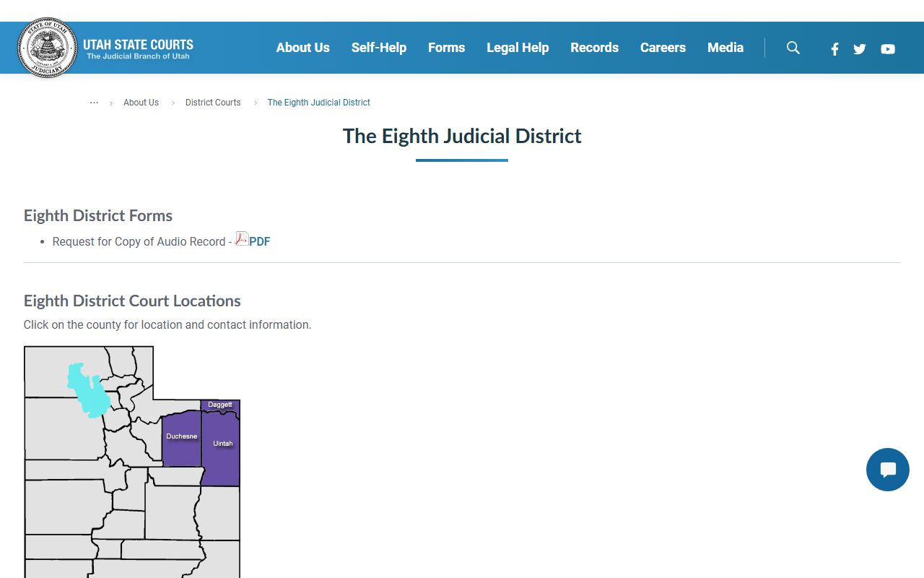
Task: Select Daggett county on the map
Action: click(220, 405)
